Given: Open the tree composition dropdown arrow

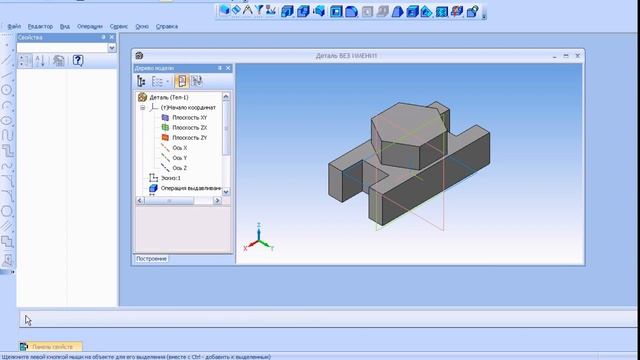Looking at the screenshot, I should 167,82.
